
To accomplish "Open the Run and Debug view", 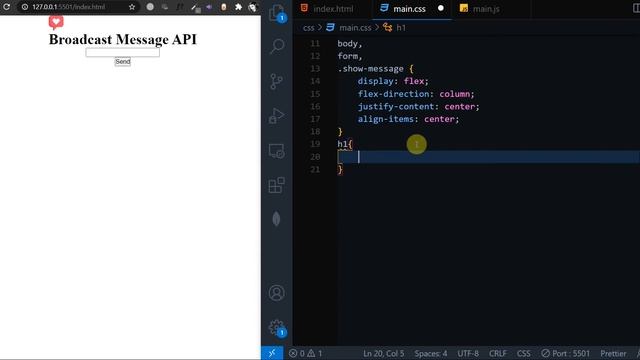I will (x=277, y=116).
